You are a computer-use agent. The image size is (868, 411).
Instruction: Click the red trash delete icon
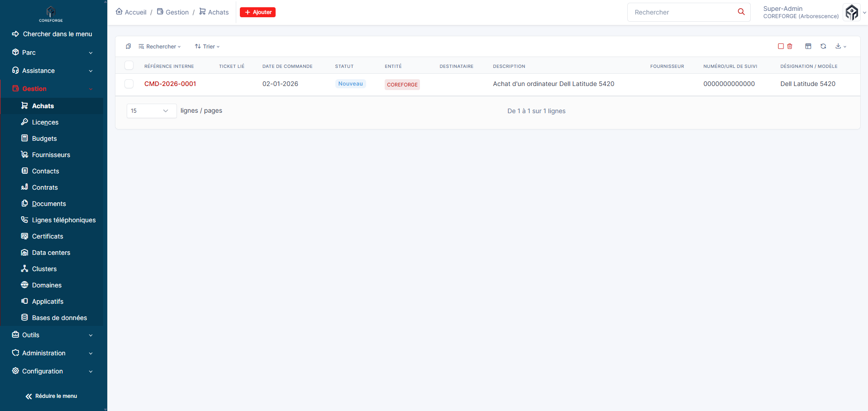click(x=790, y=46)
